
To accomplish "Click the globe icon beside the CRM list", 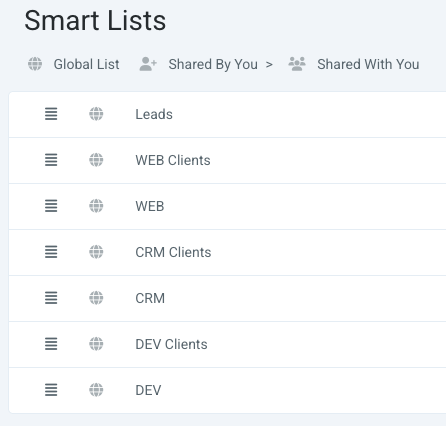I will click(96, 298).
